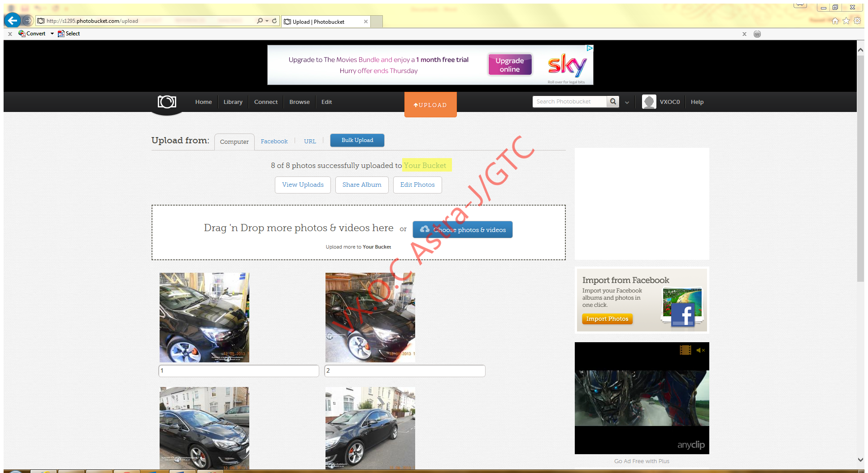
Task: Open Photobucket search with the magnifier icon
Action: [x=612, y=102]
